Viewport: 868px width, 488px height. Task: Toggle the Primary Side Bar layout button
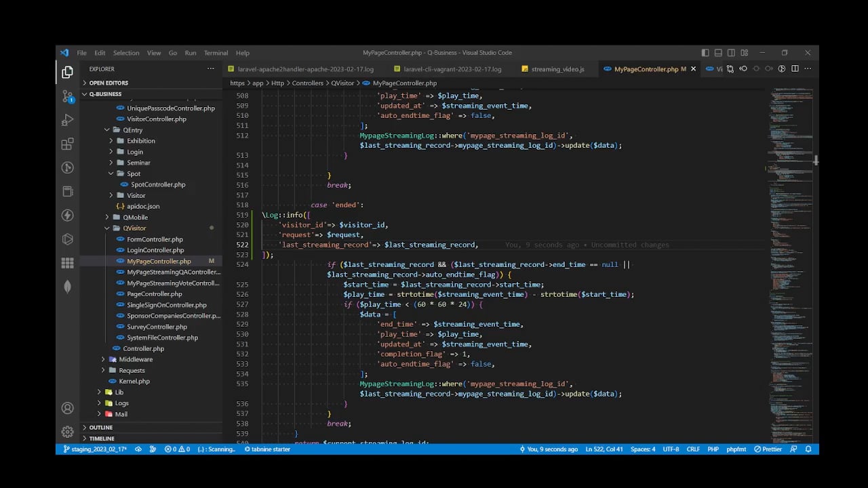705,53
